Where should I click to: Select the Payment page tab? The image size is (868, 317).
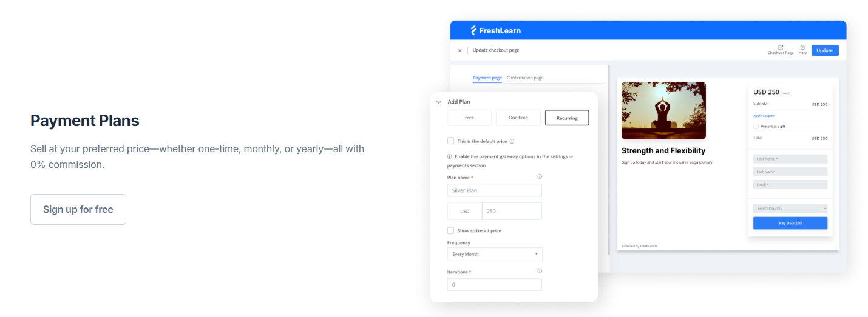point(487,78)
